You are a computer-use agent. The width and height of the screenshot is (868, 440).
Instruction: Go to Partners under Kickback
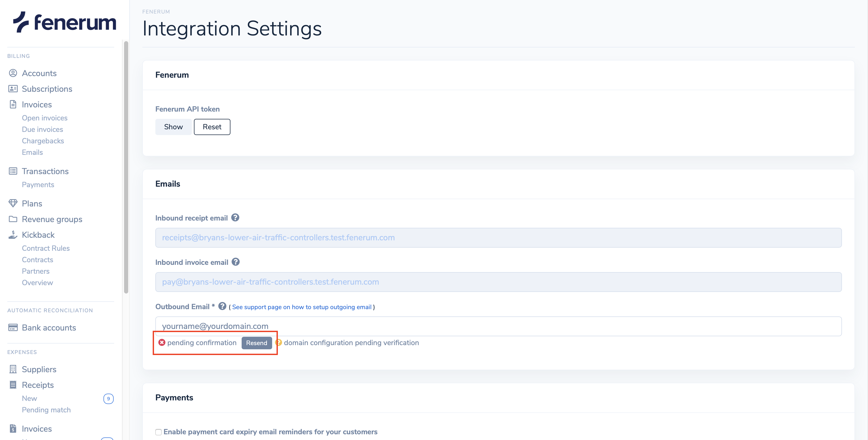click(36, 271)
